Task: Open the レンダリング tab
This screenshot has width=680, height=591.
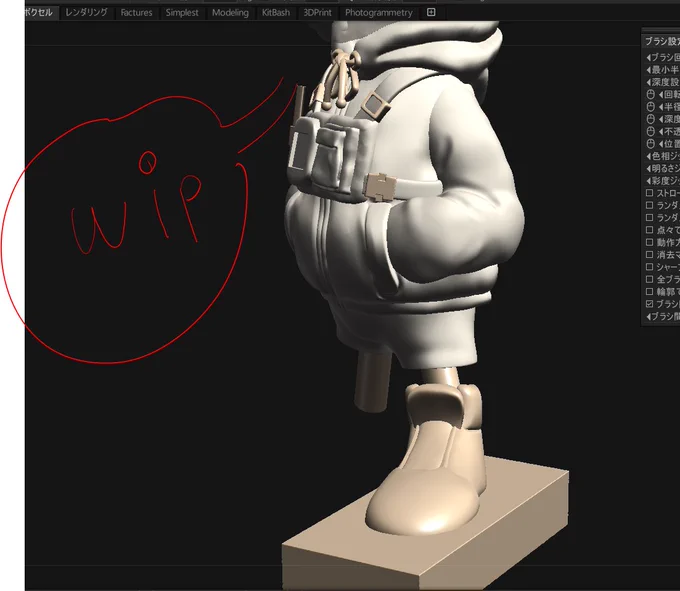Action: (86, 13)
